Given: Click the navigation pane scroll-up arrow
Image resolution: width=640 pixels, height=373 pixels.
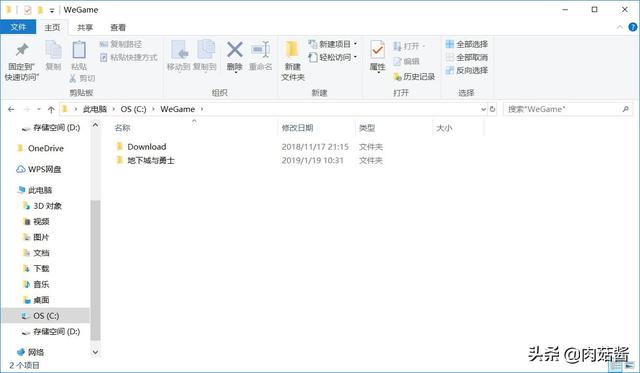Looking at the screenshot, I should coord(95,125).
